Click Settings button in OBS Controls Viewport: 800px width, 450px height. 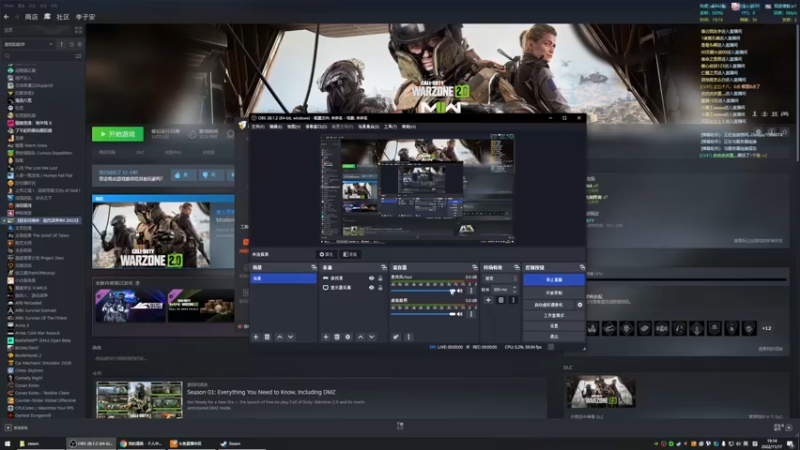point(554,326)
